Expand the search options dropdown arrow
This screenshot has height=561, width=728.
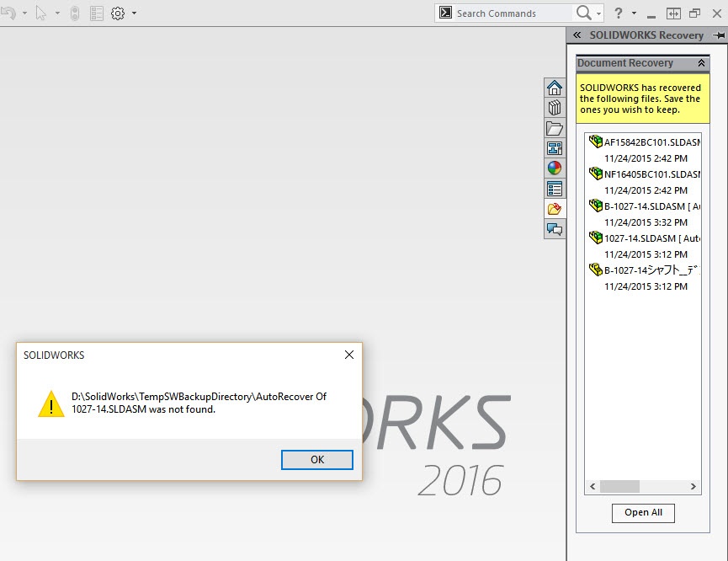[x=599, y=13]
